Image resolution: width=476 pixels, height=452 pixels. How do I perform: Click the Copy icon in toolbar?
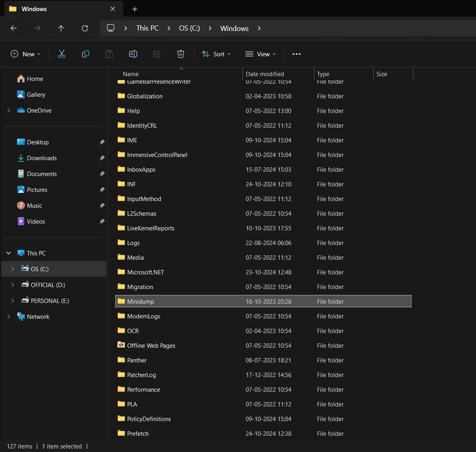pyautogui.click(x=86, y=54)
